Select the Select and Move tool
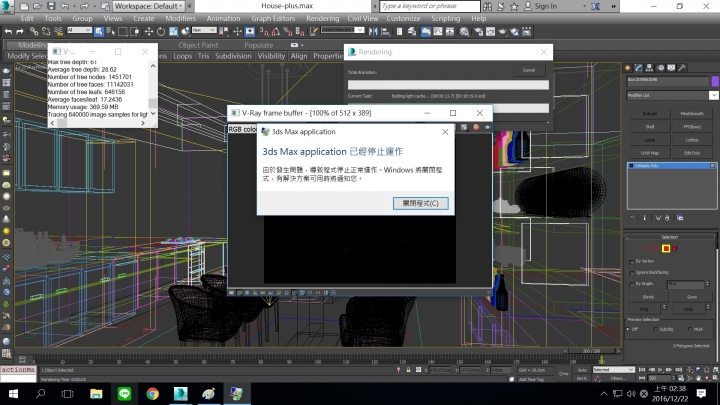720x405 pixels. click(x=149, y=31)
